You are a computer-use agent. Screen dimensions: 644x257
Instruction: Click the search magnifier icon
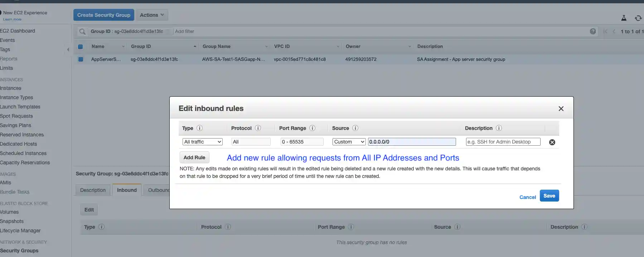coord(82,31)
